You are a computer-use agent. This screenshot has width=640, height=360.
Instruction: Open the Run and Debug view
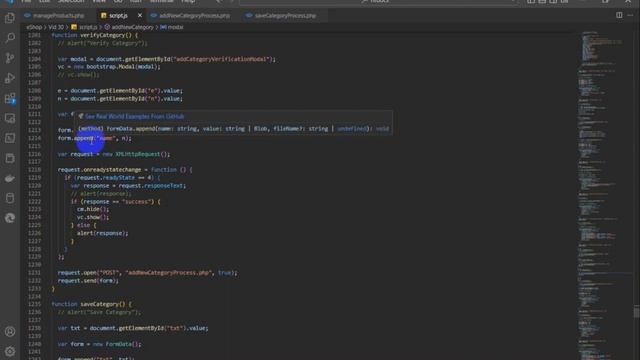[10, 78]
